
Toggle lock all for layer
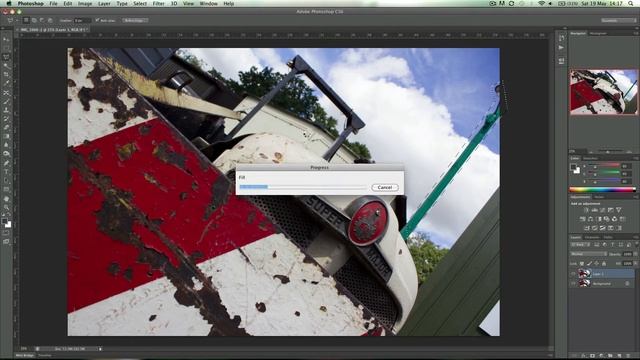[x=604, y=264]
